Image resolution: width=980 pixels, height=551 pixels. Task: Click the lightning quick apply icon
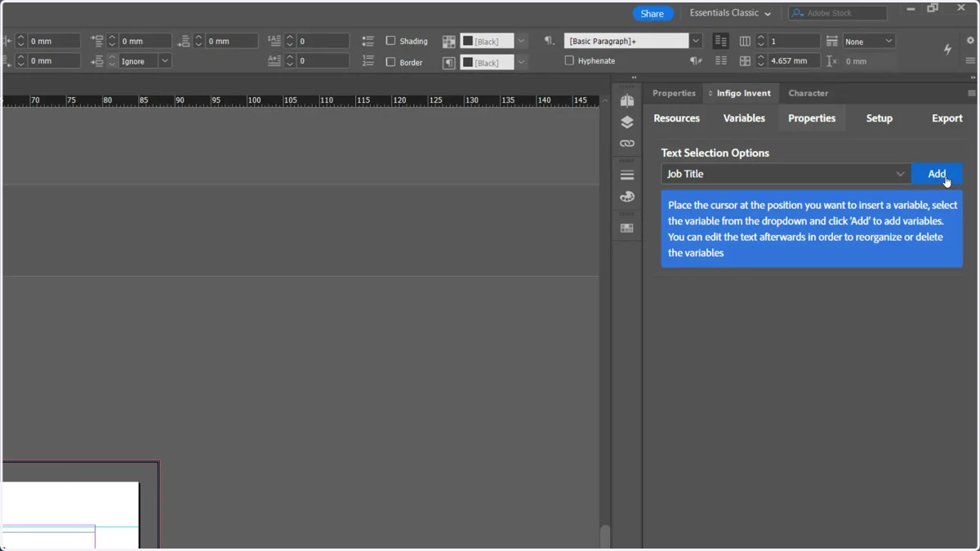click(x=947, y=50)
